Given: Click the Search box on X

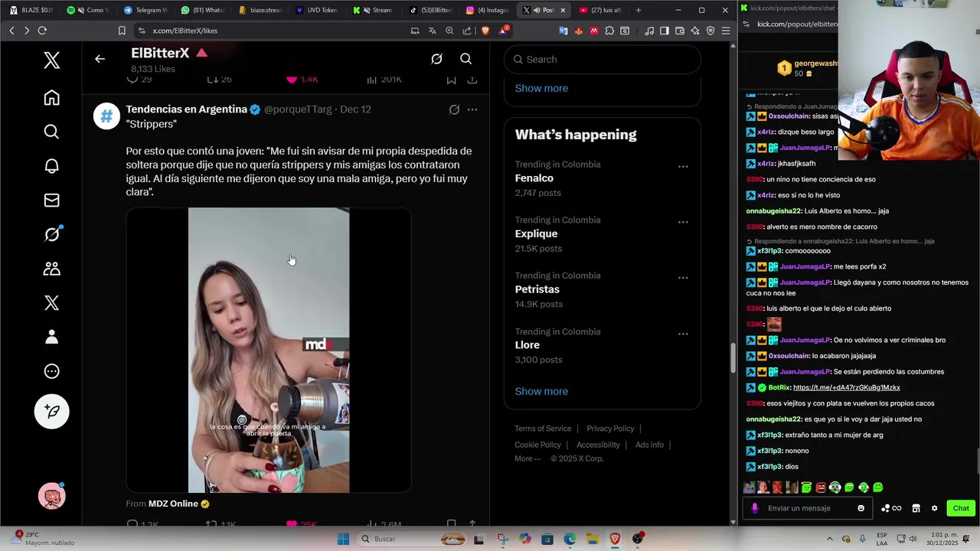Looking at the screenshot, I should [603, 59].
